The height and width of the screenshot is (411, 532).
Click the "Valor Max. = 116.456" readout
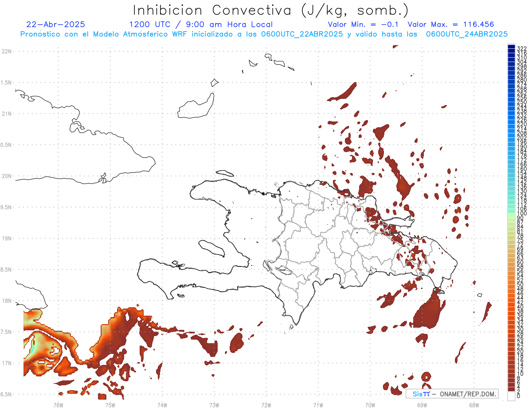[x=451, y=24]
